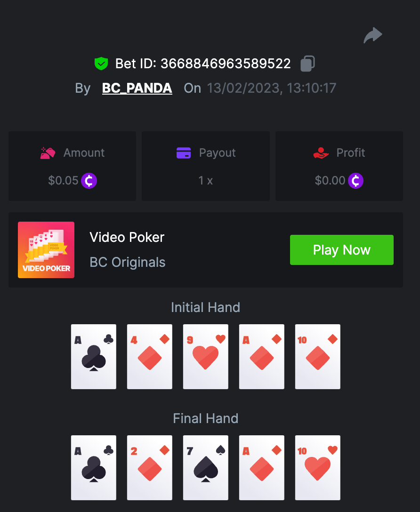This screenshot has height=512, width=420.
Task: Click the pink Amount icon
Action: point(48,153)
